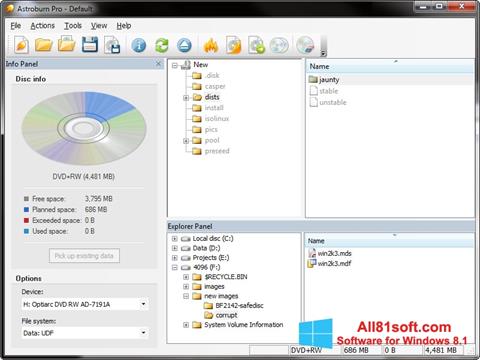Start burning with the flame icon

[211, 45]
